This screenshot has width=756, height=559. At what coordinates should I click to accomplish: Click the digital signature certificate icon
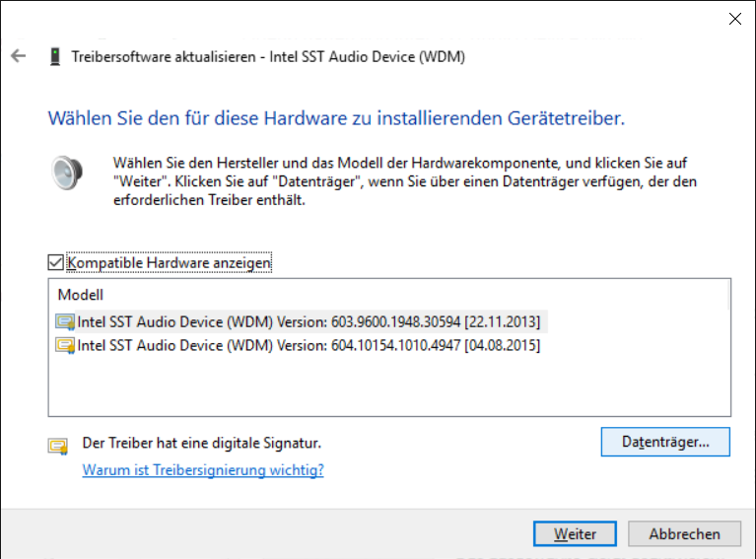pos(58,447)
